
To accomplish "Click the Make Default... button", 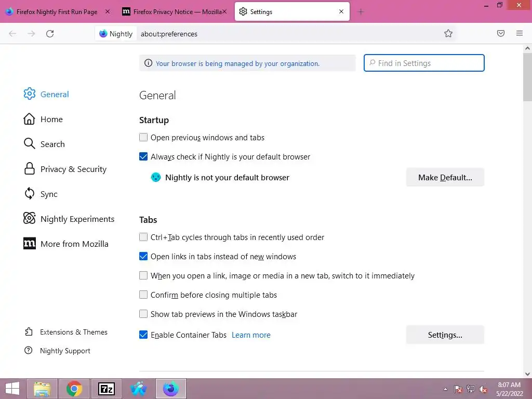I will click(445, 178).
